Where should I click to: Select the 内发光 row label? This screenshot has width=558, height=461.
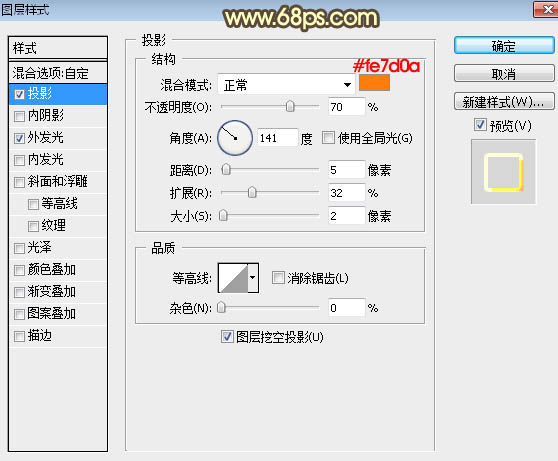pos(46,160)
